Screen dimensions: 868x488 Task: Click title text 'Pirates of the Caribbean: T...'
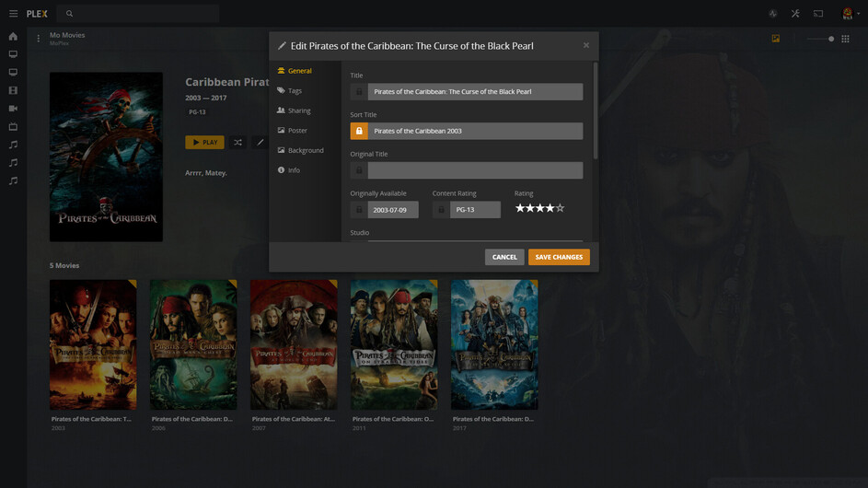tap(91, 419)
